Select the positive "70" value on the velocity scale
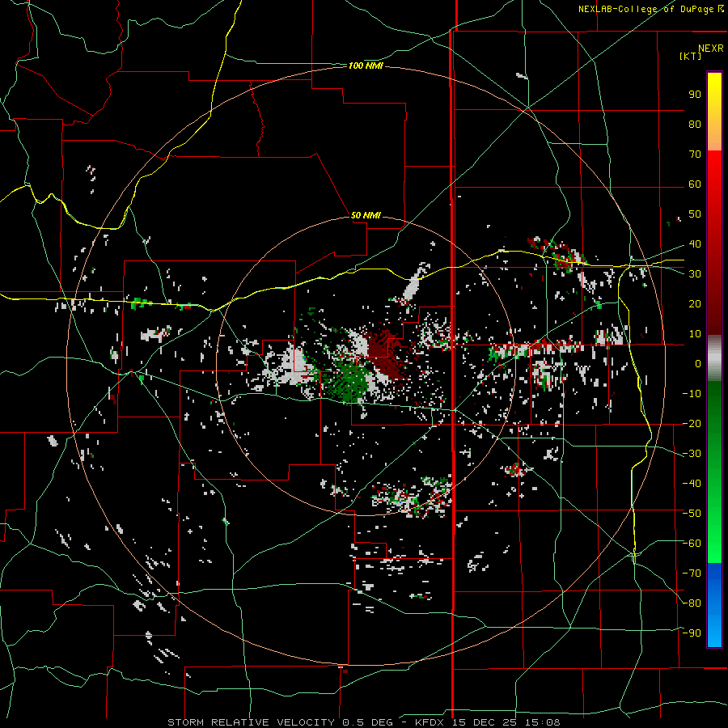 pos(695,154)
